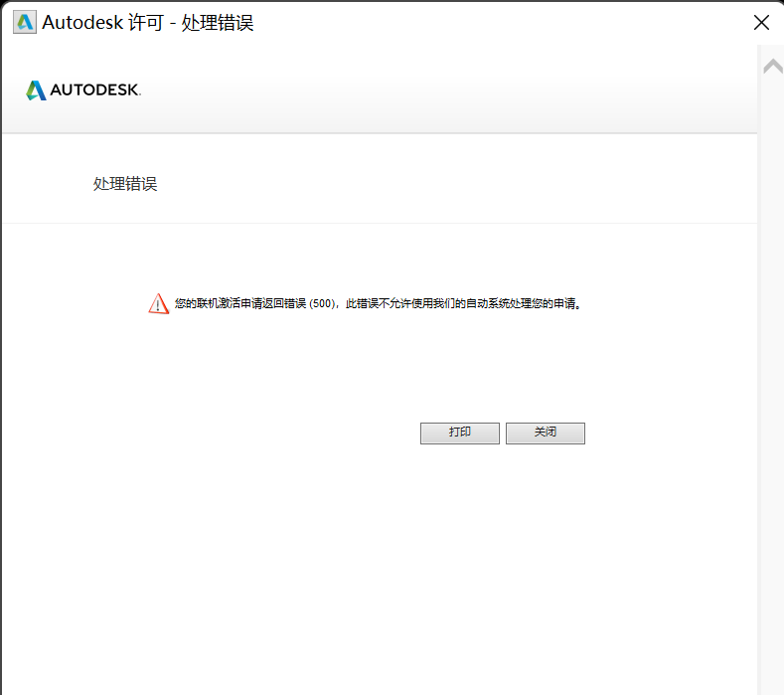The image size is (784, 695).
Task: Click the Autodesk title bar app icon
Action: click(x=25, y=23)
